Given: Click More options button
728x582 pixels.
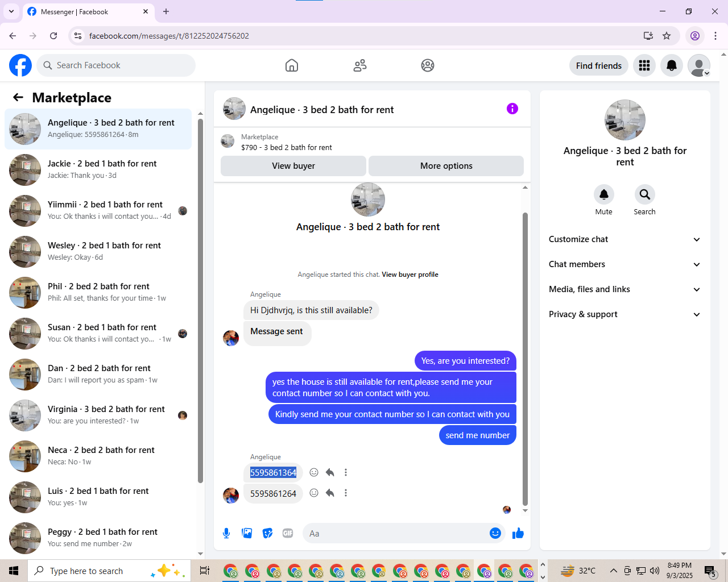Looking at the screenshot, I should (x=446, y=166).
